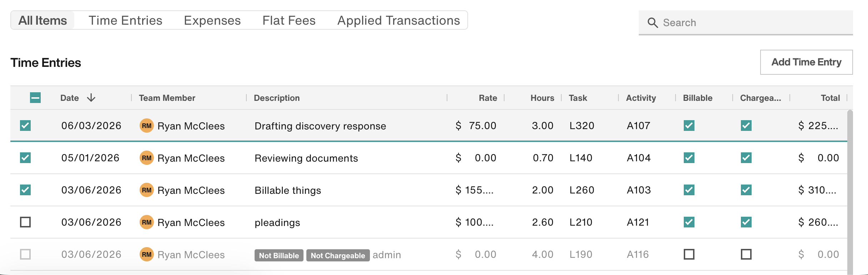The width and height of the screenshot is (868, 275).
Task: Switch to Applied Transactions tab
Action: (398, 20)
